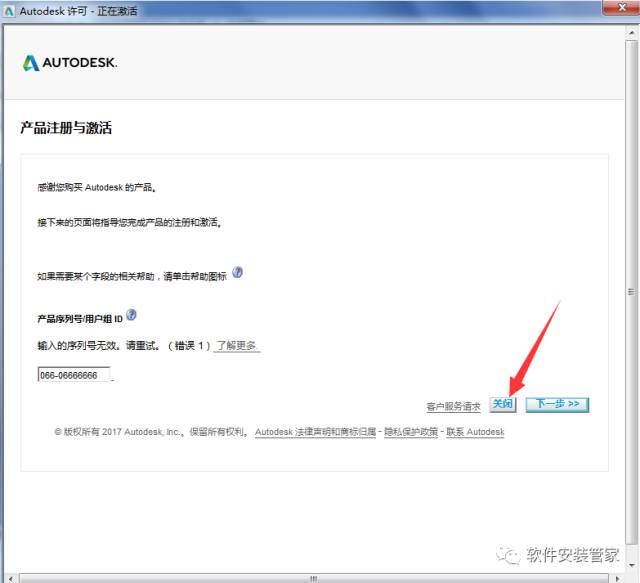Click help icon beside 产品序列号/用户组 ID
This screenshot has height=583, width=640.
pyautogui.click(x=132, y=315)
